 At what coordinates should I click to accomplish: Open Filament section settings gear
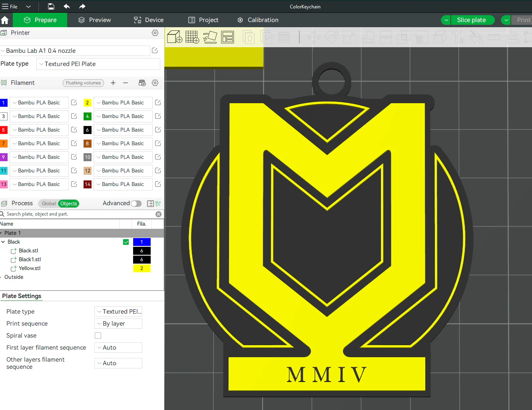[155, 83]
